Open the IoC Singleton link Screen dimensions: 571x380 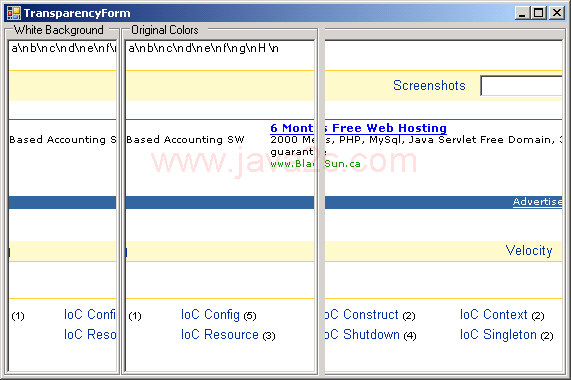498,335
